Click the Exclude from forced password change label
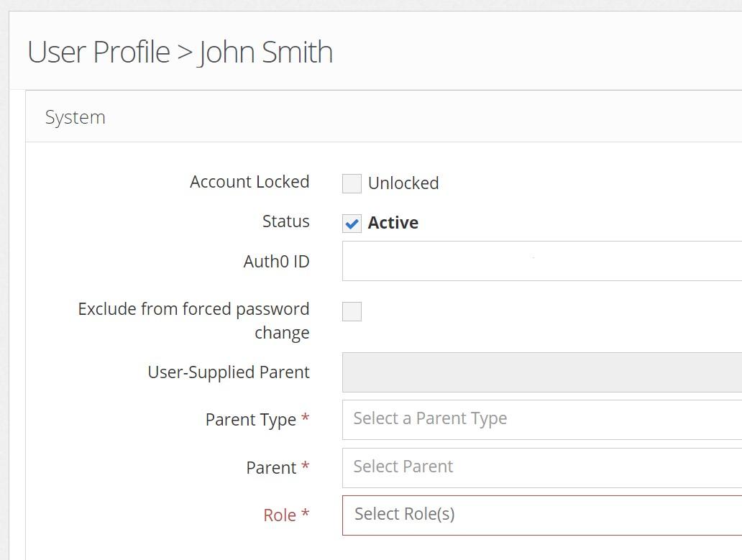The height and width of the screenshot is (560, 742). (194, 321)
